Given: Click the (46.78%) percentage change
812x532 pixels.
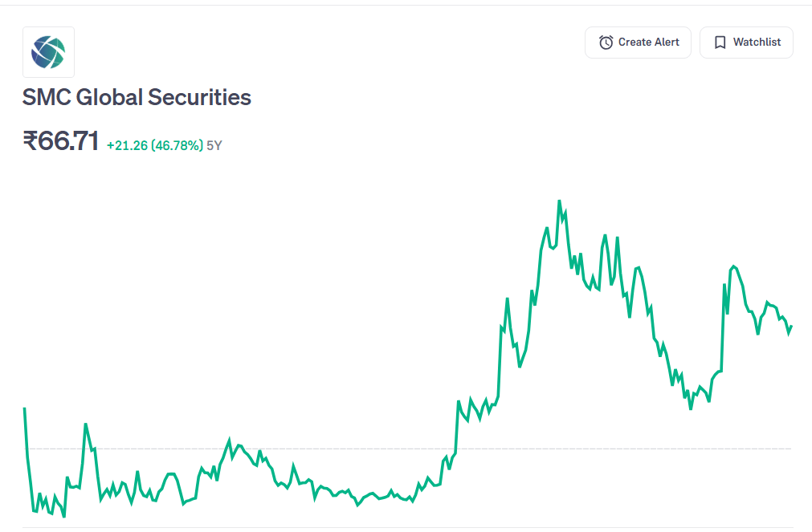Looking at the screenshot, I should [177, 146].
